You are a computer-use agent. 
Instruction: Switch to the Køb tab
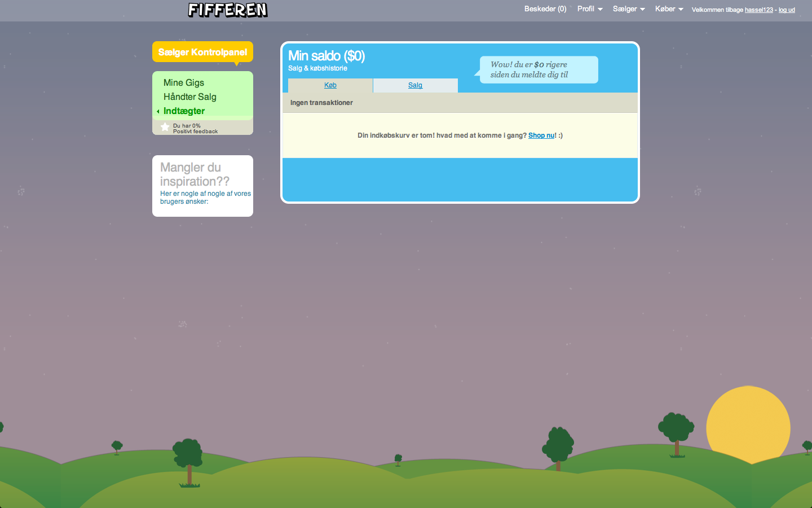(330, 85)
